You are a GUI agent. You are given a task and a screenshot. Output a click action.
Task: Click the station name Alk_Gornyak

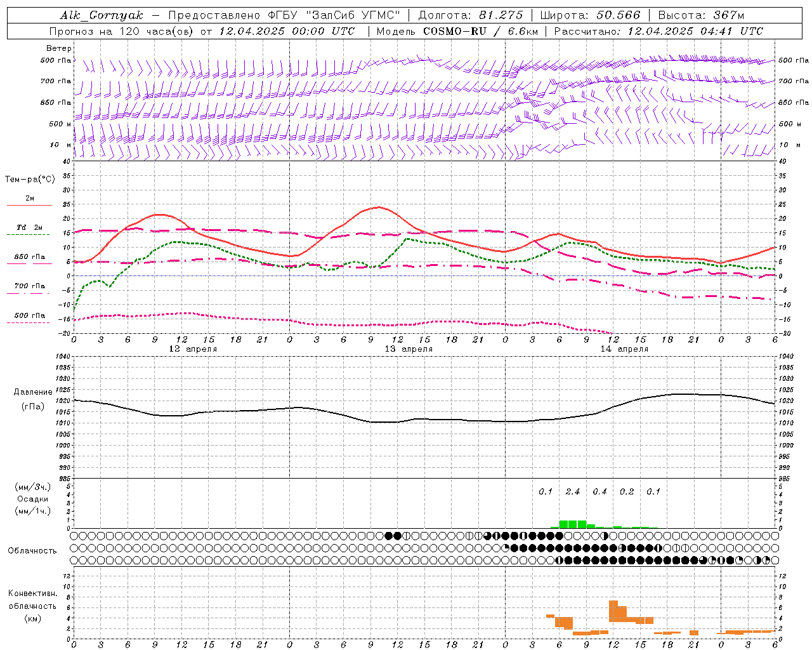click(x=101, y=15)
